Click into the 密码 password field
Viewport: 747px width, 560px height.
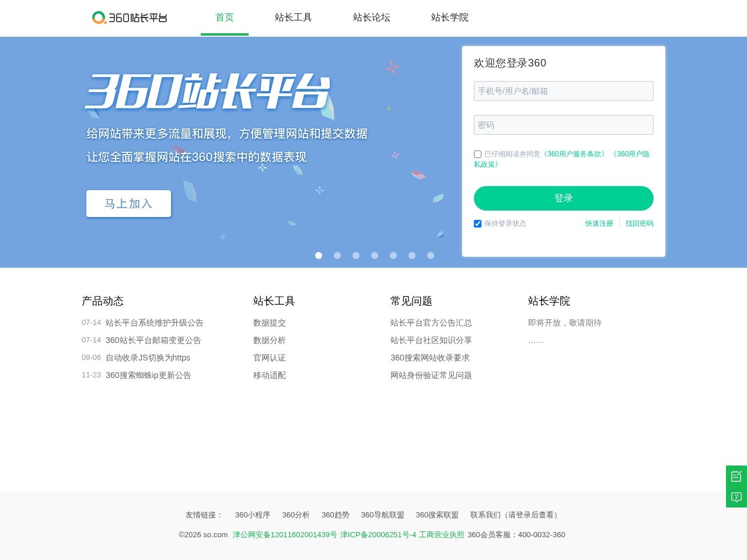click(563, 125)
